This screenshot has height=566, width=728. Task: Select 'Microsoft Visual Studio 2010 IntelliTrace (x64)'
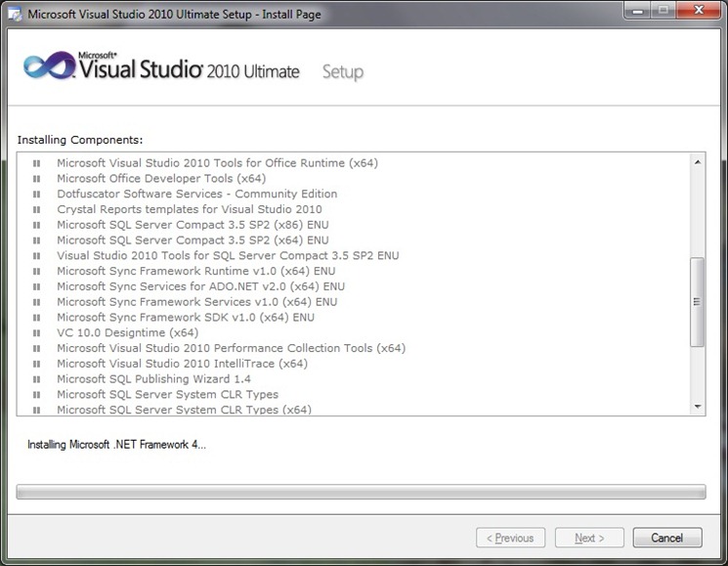(182, 363)
